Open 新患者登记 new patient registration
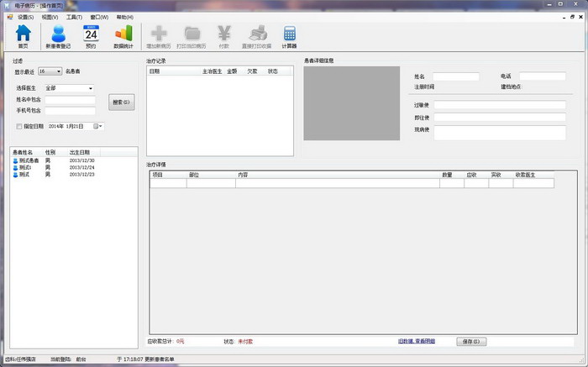Image resolution: width=588 pixels, height=367 pixels. coord(59,36)
